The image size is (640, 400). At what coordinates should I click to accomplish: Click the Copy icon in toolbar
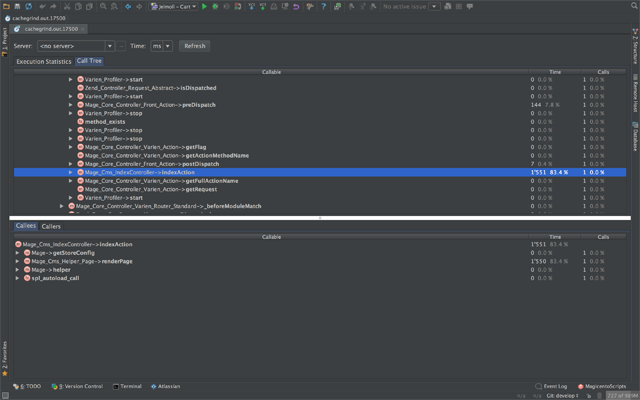point(78,6)
